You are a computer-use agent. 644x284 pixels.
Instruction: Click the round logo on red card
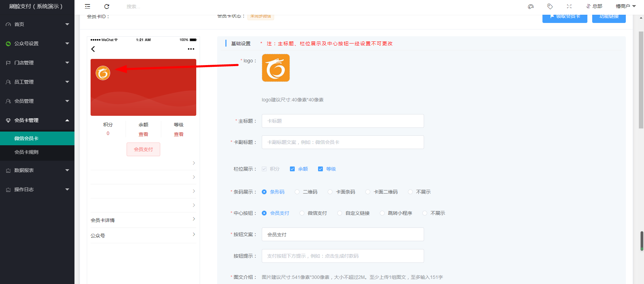[103, 73]
